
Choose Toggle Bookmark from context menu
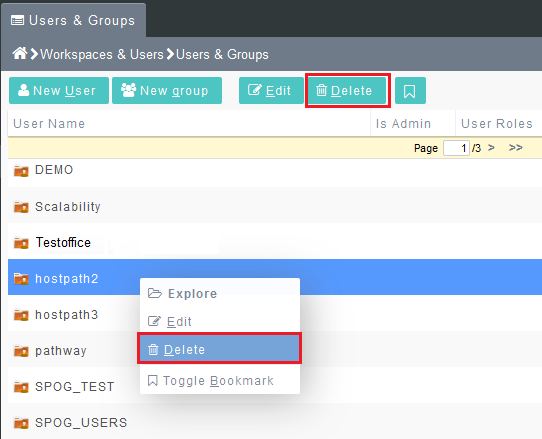click(x=220, y=381)
